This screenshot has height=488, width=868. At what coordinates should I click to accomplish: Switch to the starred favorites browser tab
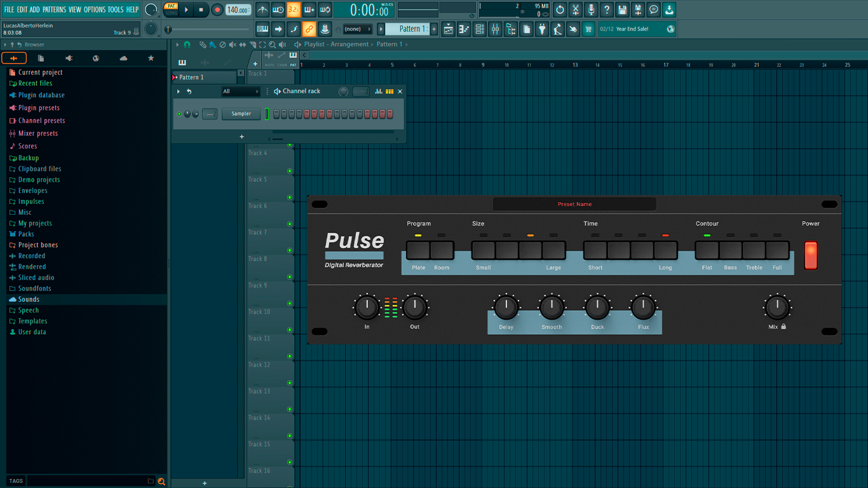point(151,58)
